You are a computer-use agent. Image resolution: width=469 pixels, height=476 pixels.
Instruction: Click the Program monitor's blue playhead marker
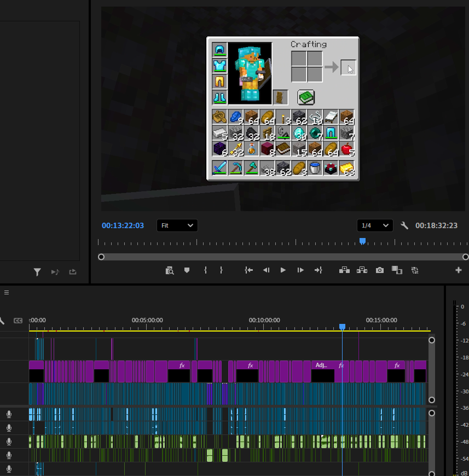click(362, 241)
